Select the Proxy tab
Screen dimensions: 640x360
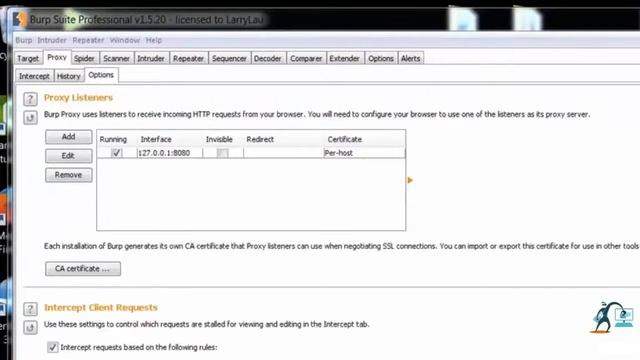pyautogui.click(x=57, y=58)
